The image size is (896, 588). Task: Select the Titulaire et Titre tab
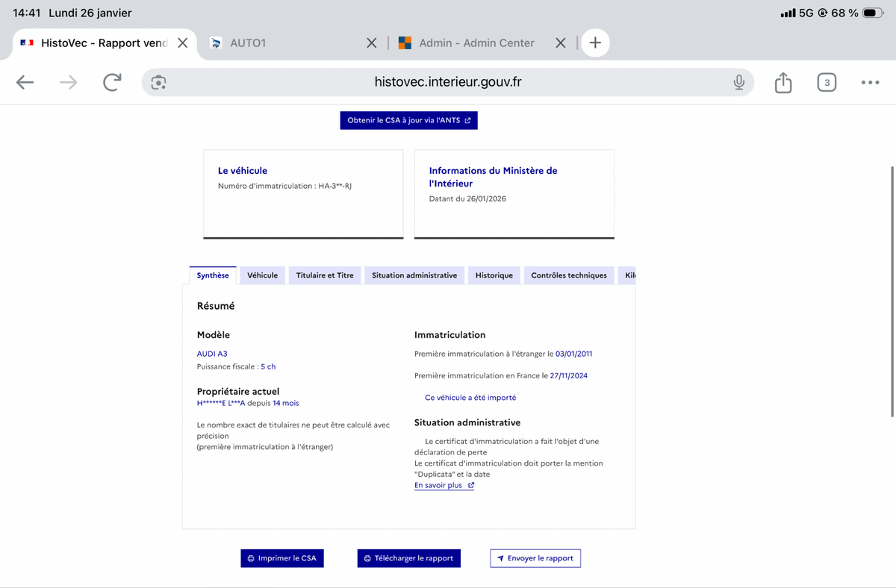click(325, 275)
